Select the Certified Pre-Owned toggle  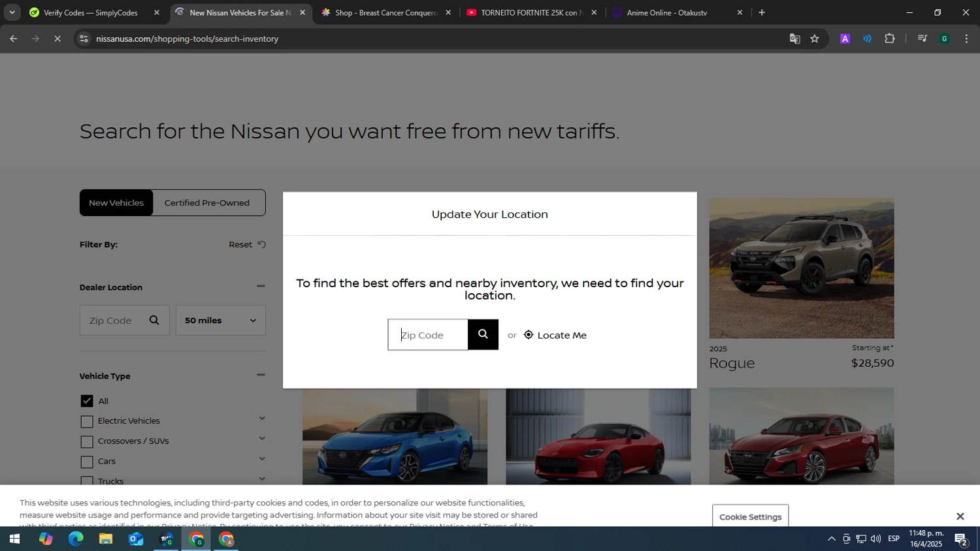207,202
